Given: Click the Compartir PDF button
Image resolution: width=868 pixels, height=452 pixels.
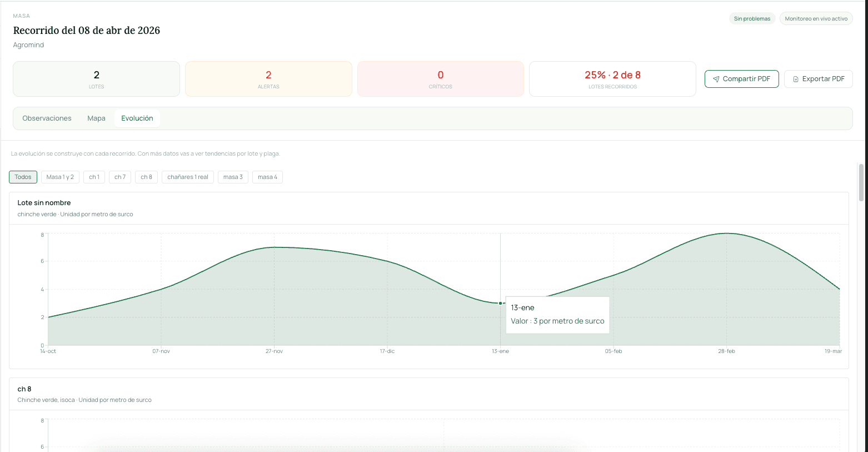Looking at the screenshot, I should click(x=741, y=79).
